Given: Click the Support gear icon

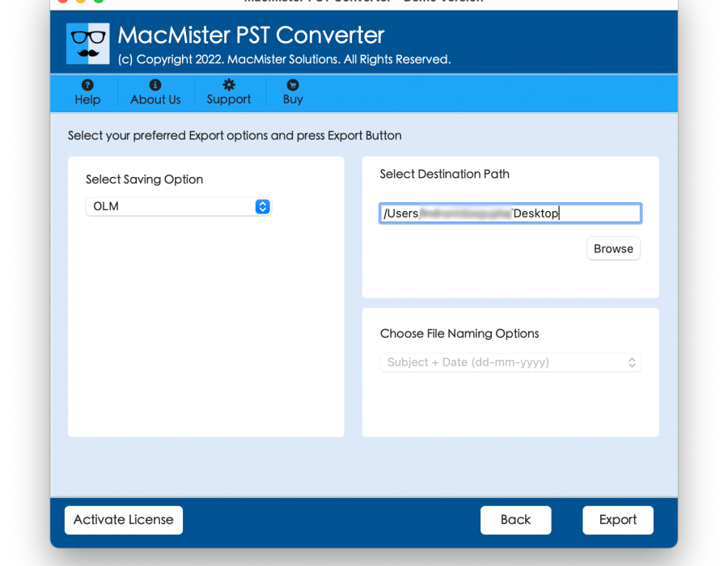Looking at the screenshot, I should point(229,85).
